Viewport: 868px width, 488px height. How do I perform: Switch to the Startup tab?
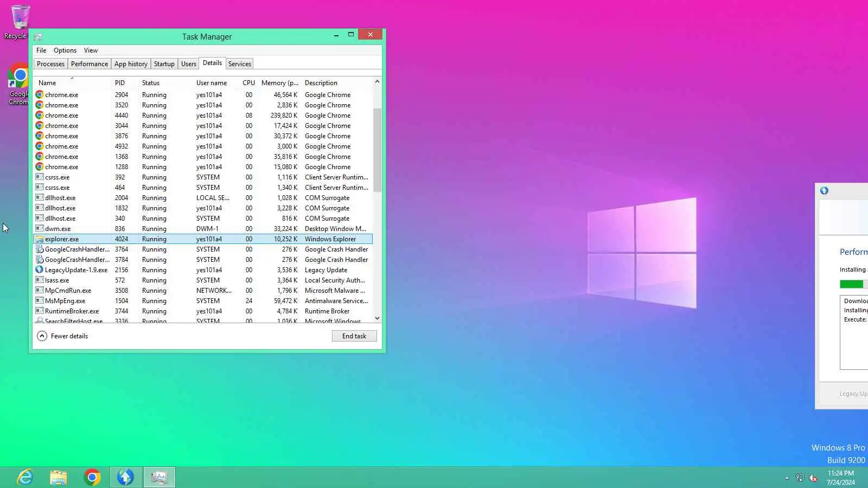[x=164, y=64]
